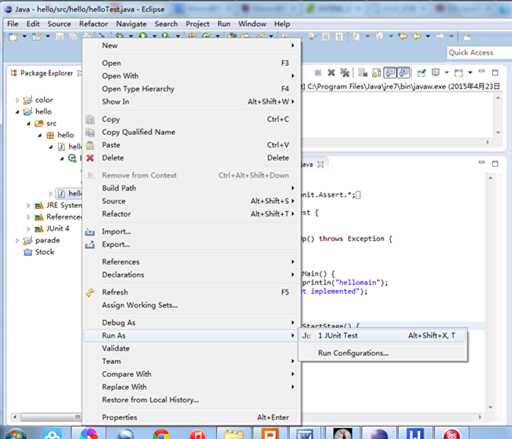Collapse the hello project node
Screen dimensions: 512x439
point(17,112)
